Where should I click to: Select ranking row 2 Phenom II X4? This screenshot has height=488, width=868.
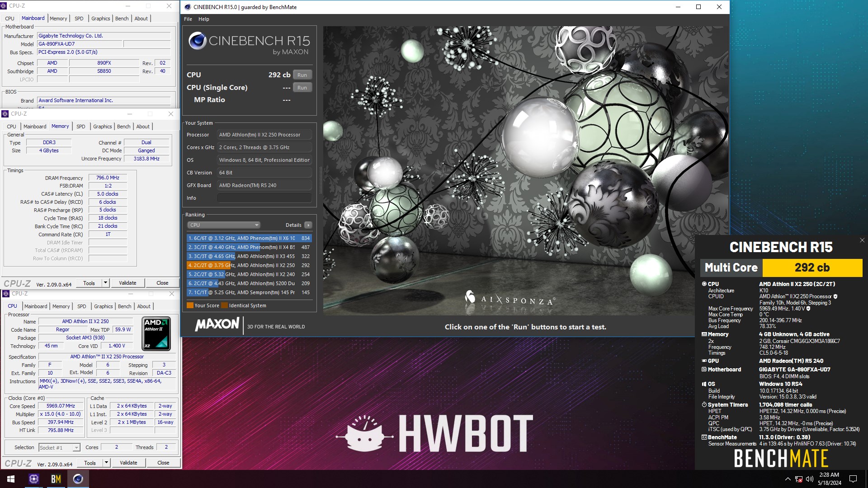point(249,247)
